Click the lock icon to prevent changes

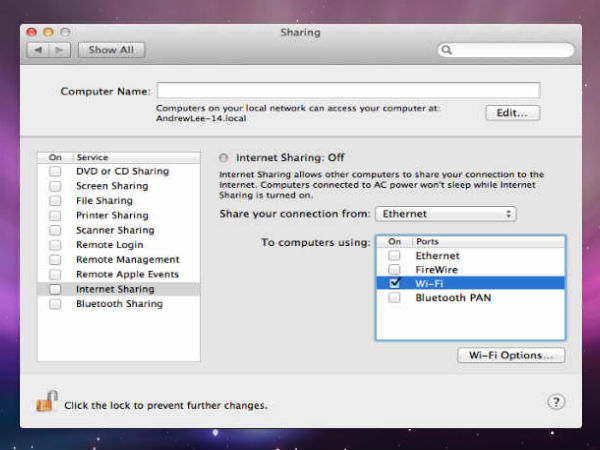[x=46, y=403]
